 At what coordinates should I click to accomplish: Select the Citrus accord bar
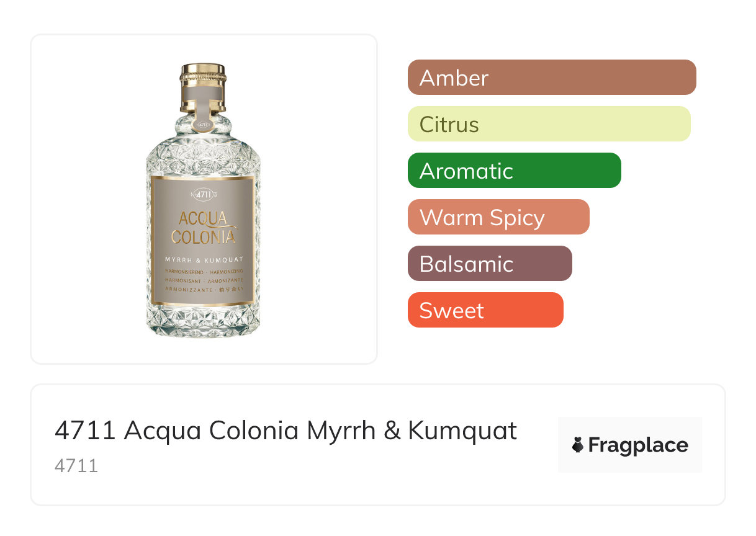(549, 124)
